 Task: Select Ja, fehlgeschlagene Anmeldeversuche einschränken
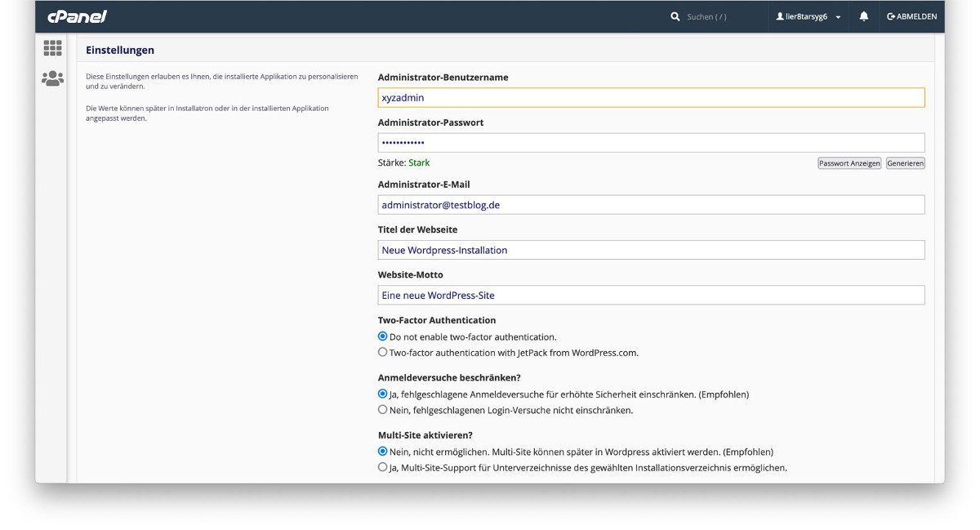(382, 394)
